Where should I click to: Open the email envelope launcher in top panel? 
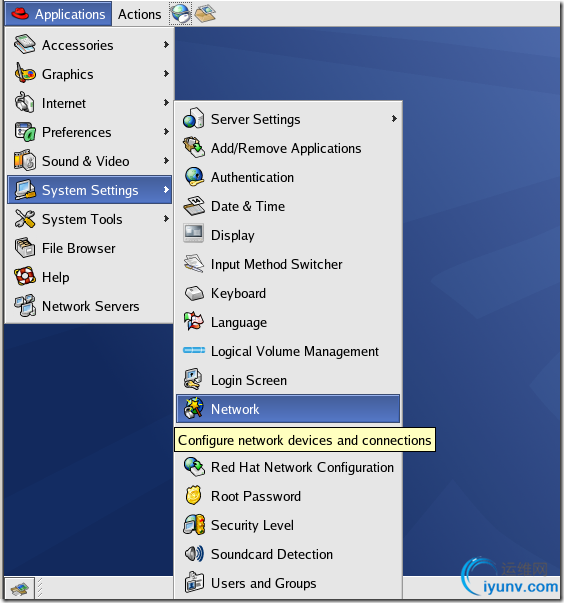205,13
